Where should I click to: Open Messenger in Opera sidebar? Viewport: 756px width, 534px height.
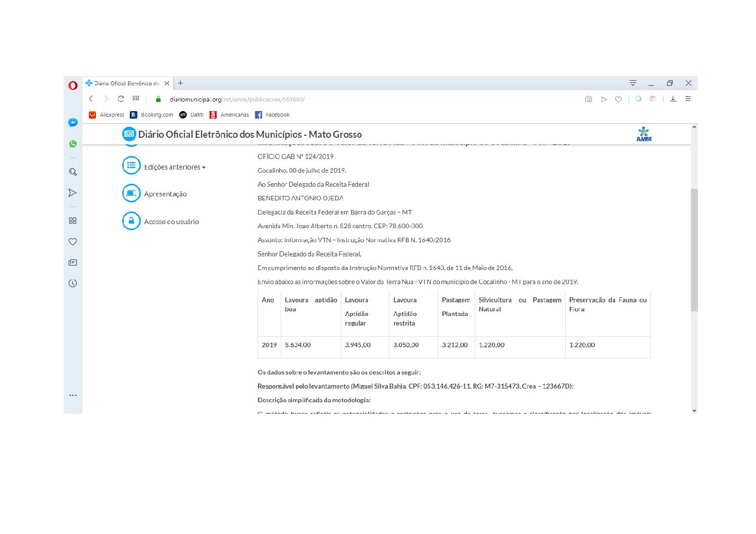point(73,123)
